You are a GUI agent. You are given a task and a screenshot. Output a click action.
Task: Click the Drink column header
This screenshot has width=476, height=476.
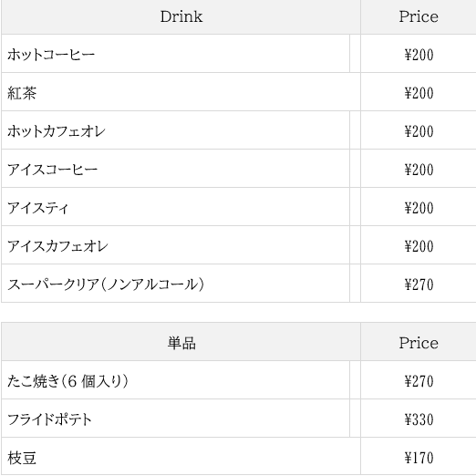pos(181,16)
